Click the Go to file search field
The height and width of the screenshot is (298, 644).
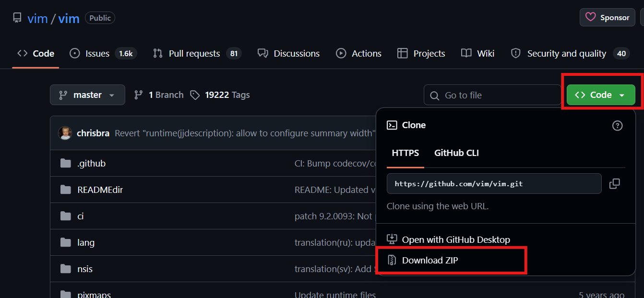492,95
